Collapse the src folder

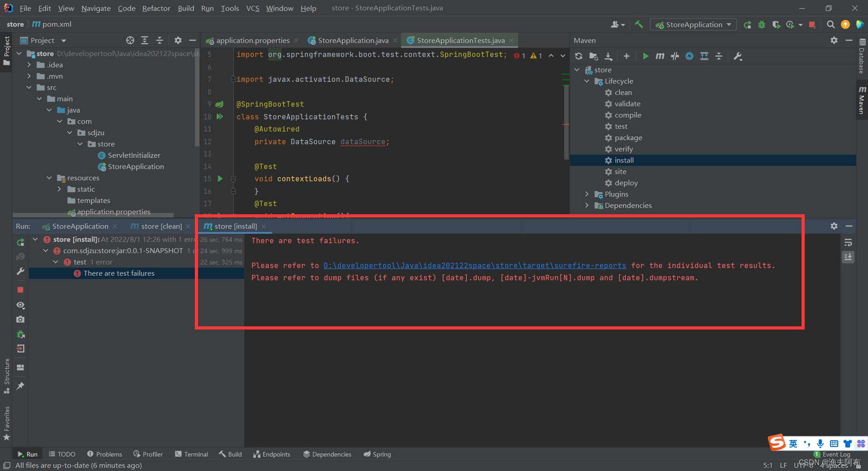coord(29,87)
